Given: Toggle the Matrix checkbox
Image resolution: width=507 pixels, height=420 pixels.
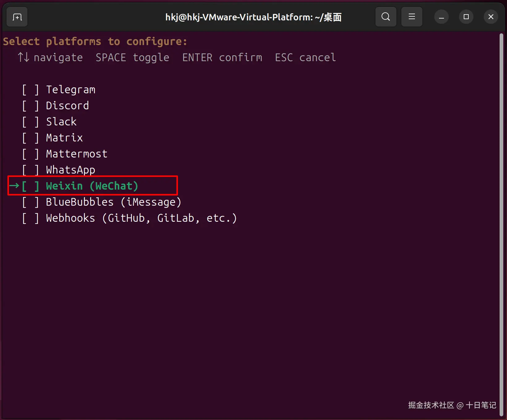Looking at the screenshot, I should pyautogui.click(x=30, y=138).
